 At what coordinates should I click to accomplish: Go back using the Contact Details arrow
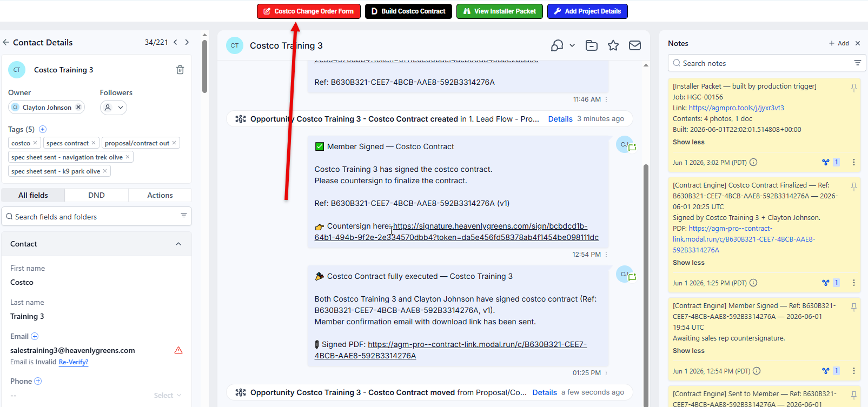coord(6,42)
